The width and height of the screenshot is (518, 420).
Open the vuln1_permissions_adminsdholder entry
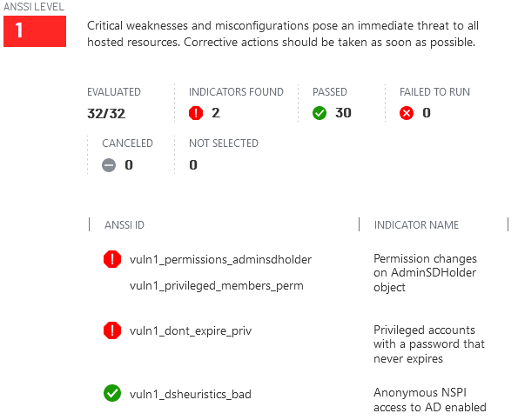pyautogui.click(x=220, y=260)
